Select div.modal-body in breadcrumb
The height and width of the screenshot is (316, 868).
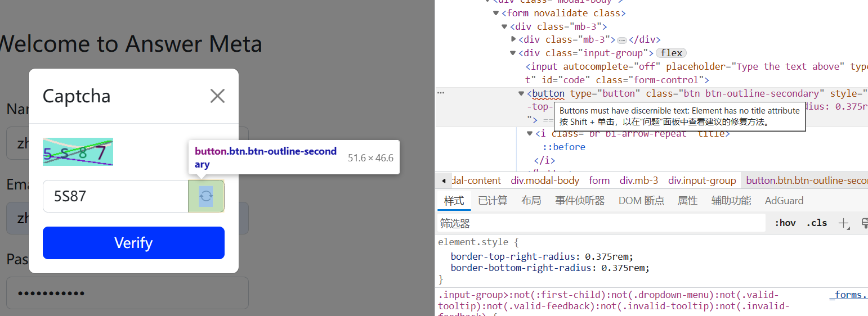pyautogui.click(x=545, y=180)
